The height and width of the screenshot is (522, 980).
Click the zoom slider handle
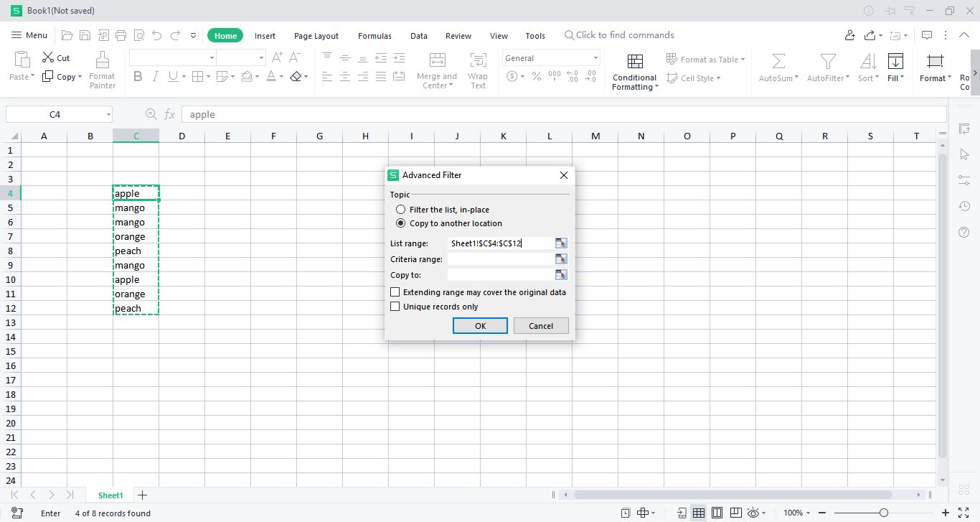point(883,513)
